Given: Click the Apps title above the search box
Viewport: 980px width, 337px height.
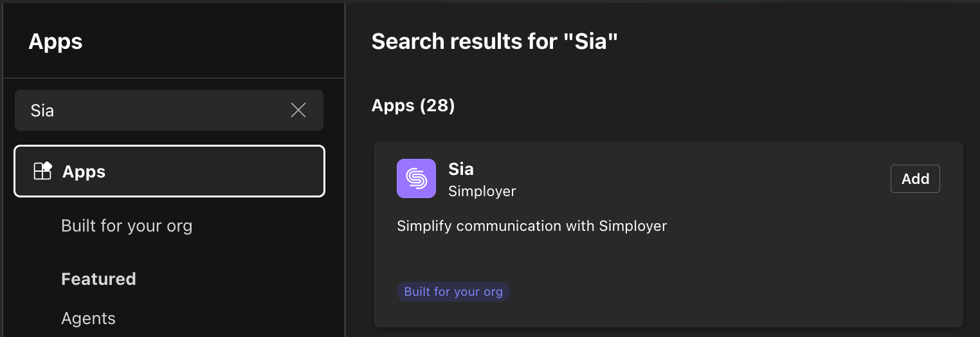Looking at the screenshot, I should tap(55, 42).
